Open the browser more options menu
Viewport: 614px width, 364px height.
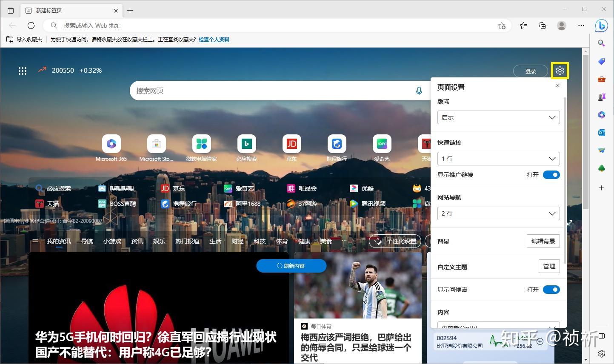(x=581, y=26)
